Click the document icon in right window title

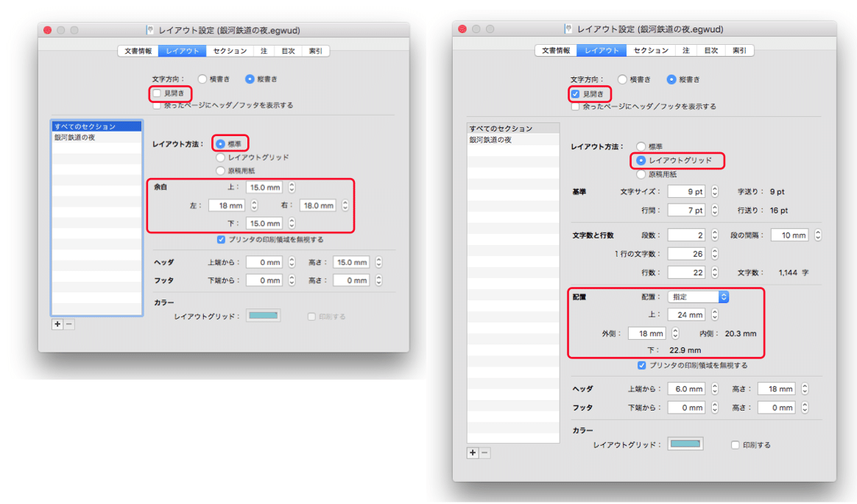568,29
